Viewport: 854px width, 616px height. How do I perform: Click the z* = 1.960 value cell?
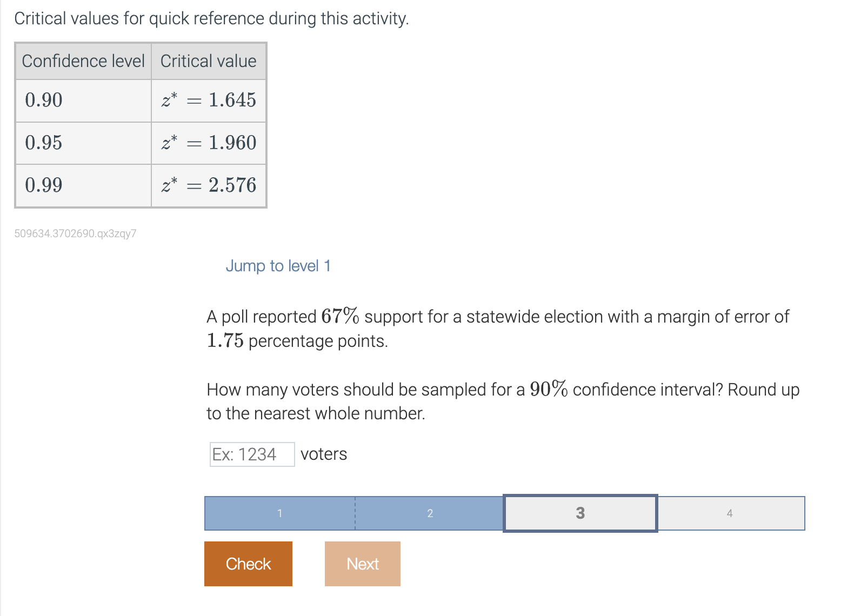(209, 143)
